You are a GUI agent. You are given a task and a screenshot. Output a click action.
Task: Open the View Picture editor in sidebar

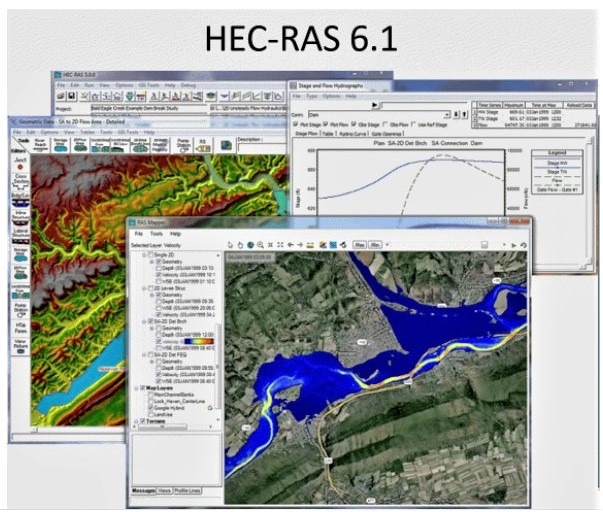coord(20,346)
